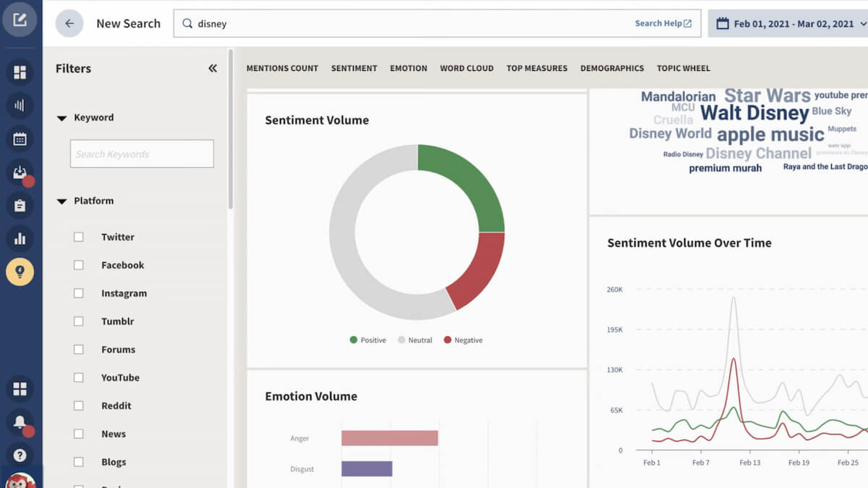Image resolution: width=868 pixels, height=488 pixels.
Task: Select the dashboard grid icon in sidebar
Action: pos(20,72)
